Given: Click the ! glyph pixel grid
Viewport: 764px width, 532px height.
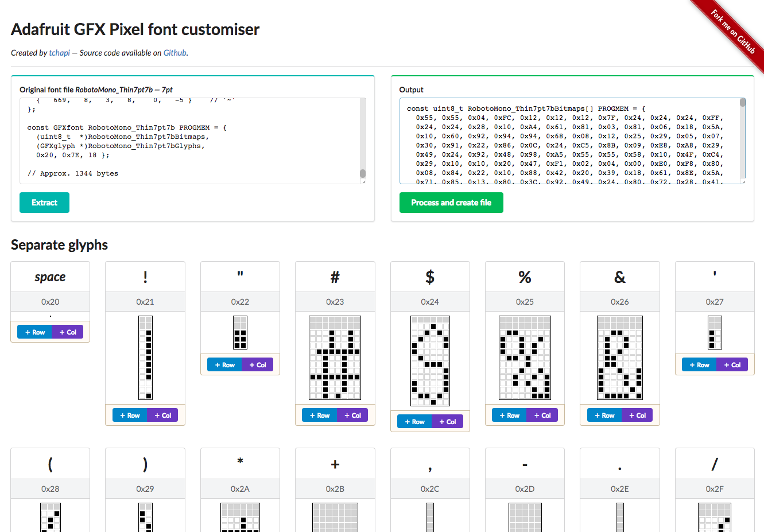Looking at the screenshot, I should pos(145,358).
